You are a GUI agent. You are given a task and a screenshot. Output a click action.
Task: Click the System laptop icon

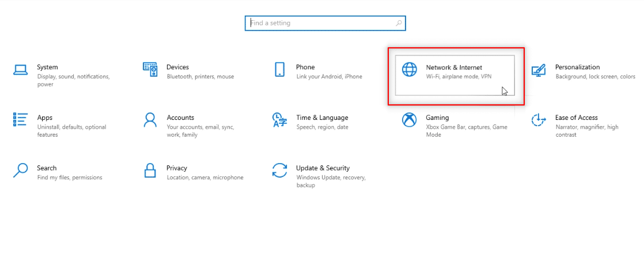21,69
